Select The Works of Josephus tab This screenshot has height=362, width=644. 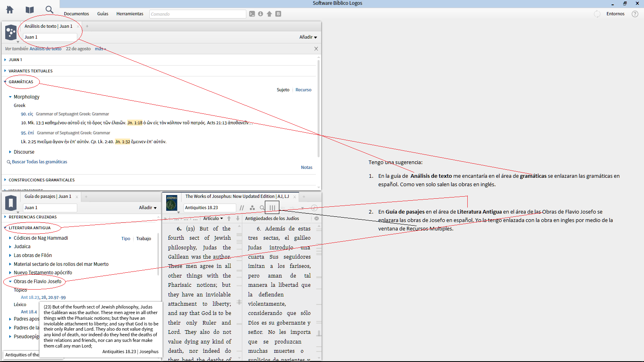237,196
